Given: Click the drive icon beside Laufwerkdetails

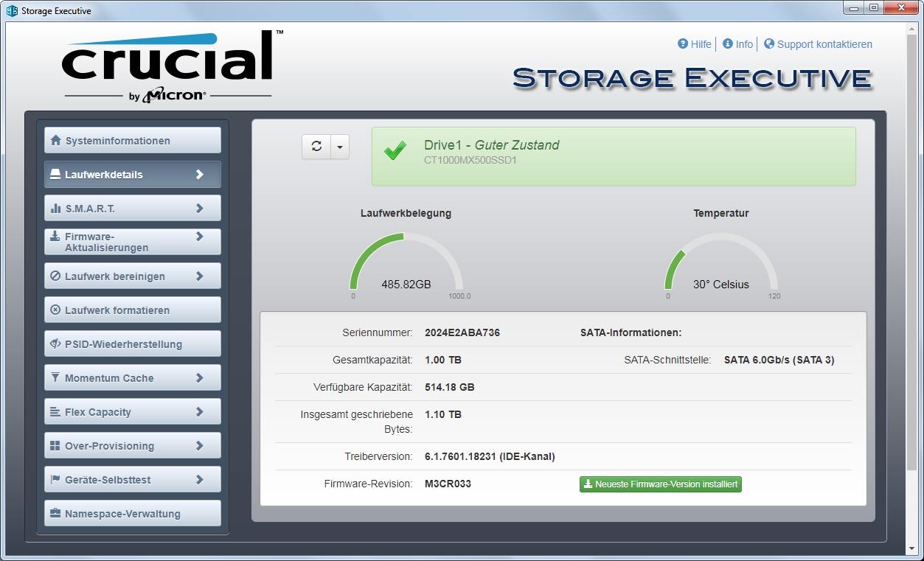Looking at the screenshot, I should click(55, 175).
